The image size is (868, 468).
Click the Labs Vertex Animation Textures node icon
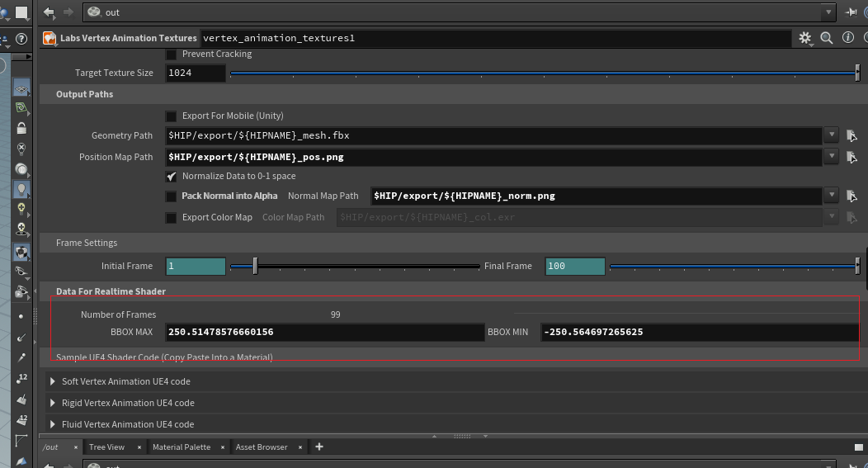(x=50, y=38)
